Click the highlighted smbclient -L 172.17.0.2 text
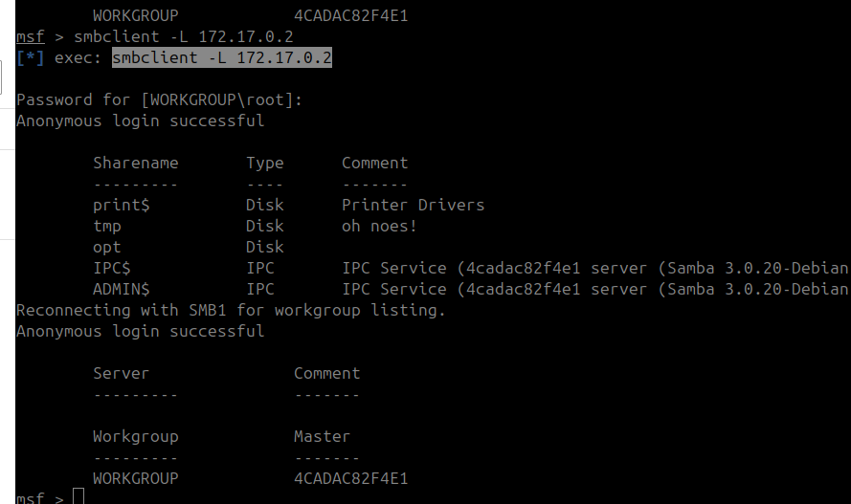This screenshot has height=504, width=851. pos(222,57)
